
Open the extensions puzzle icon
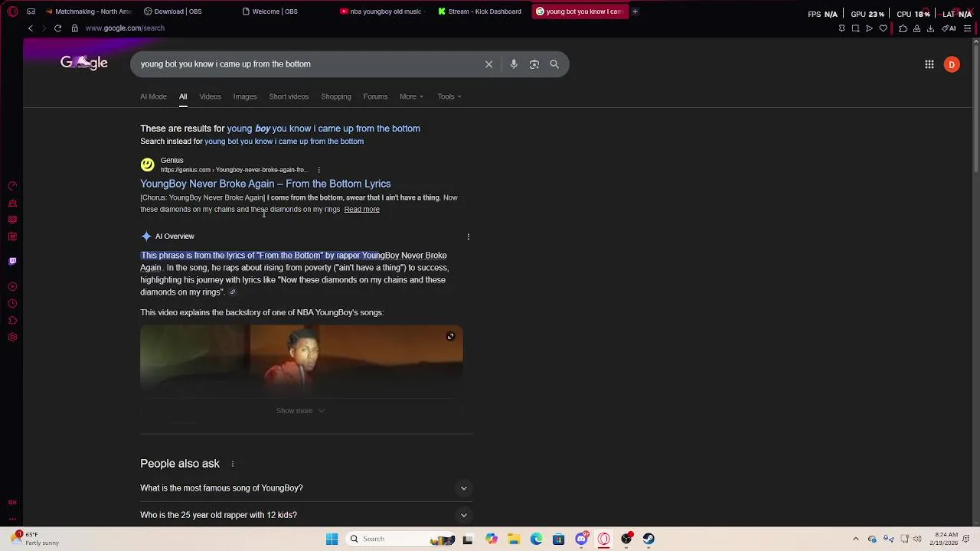pyautogui.click(x=903, y=28)
